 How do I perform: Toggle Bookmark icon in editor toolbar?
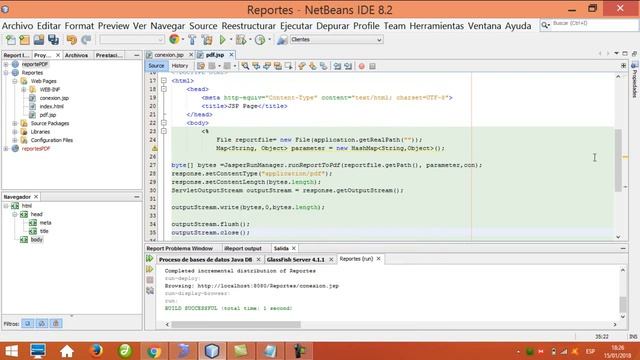[324, 66]
